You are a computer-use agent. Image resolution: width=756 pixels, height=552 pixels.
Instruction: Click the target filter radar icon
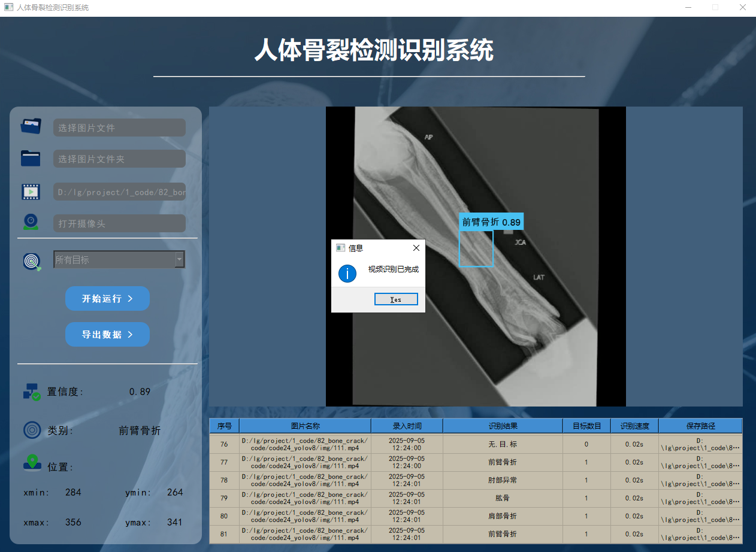[x=32, y=261]
